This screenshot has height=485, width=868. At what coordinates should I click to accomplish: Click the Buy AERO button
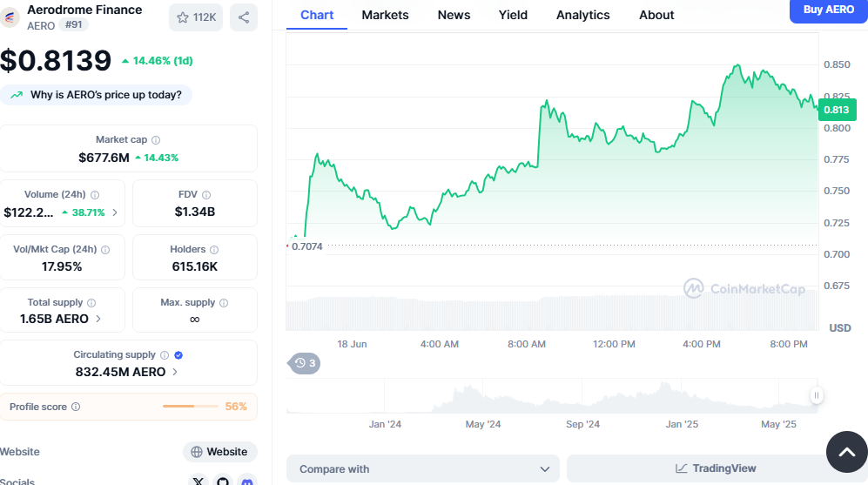pos(828,10)
